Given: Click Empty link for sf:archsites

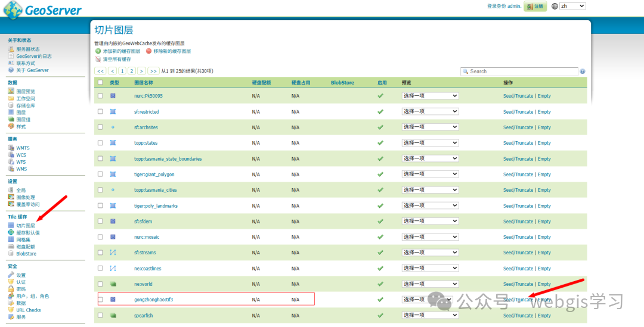Looking at the screenshot, I should [544, 127].
